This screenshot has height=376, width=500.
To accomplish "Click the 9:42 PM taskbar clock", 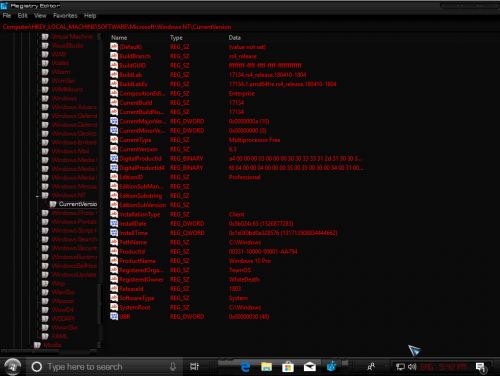I will tap(452, 367).
